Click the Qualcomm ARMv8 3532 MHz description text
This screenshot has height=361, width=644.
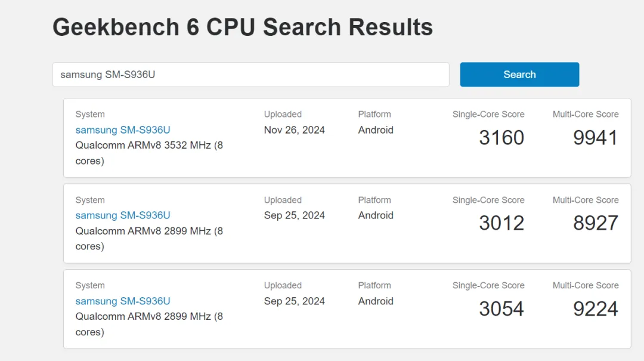(x=149, y=153)
